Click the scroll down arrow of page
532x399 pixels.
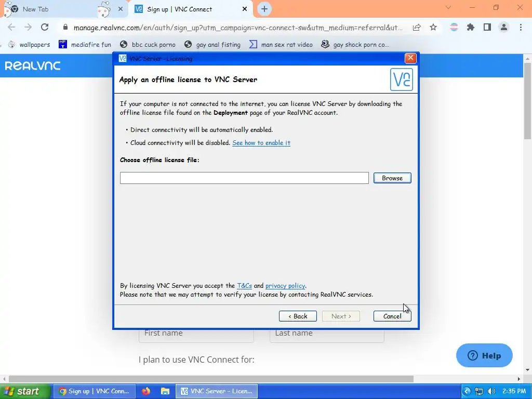click(x=527, y=370)
